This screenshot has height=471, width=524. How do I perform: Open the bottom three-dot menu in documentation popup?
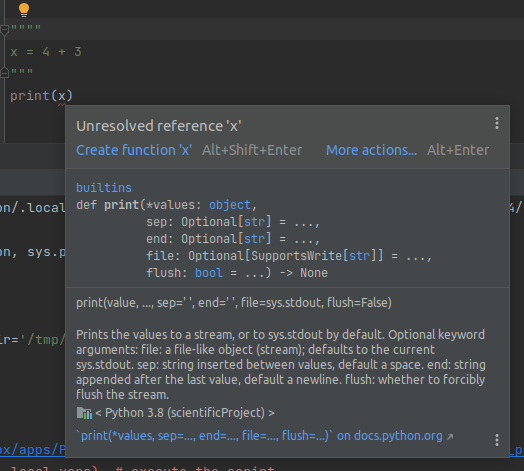click(497, 440)
